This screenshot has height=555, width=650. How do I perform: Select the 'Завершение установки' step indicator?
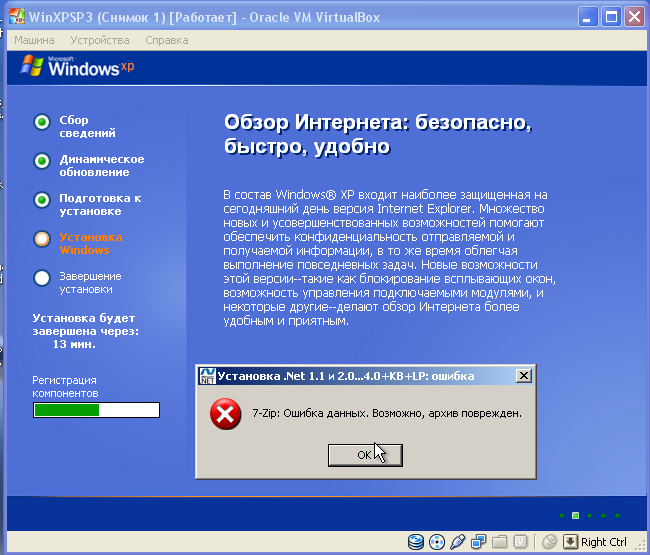pyautogui.click(x=42, y=278)
